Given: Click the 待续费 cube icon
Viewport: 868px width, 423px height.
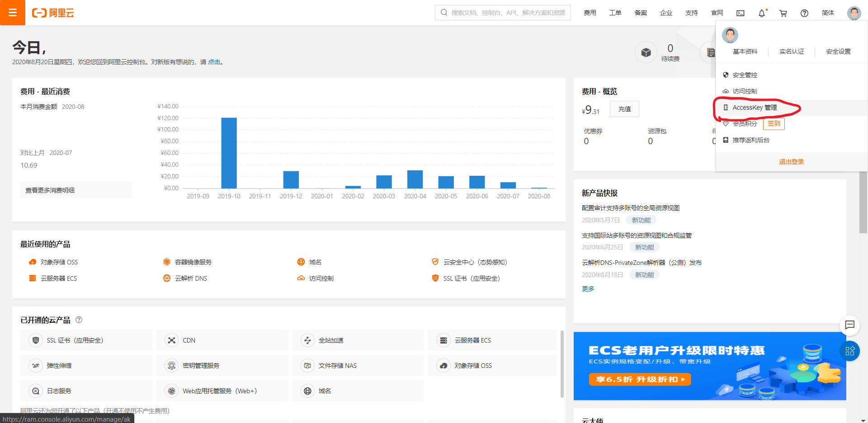Looking at the screenshot, I should [646, 52].
